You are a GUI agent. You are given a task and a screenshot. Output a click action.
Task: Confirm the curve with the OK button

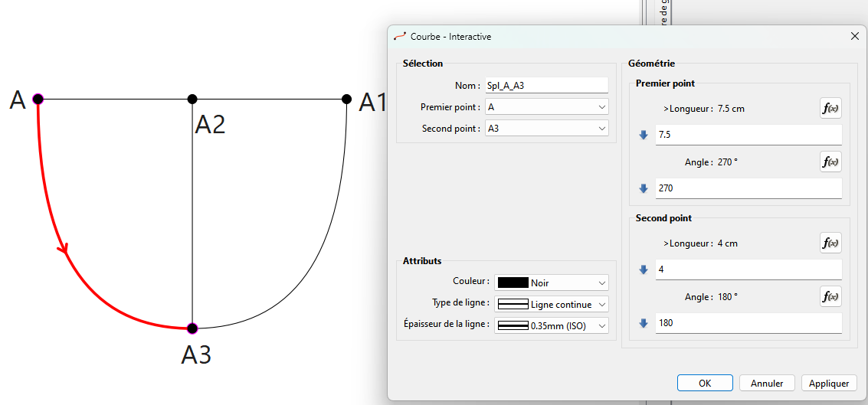705,383
